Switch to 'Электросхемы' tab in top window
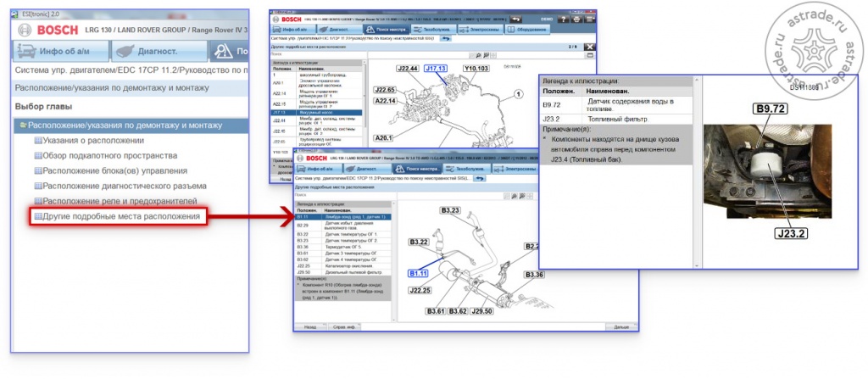 pyautogui.click(x=480, y=30)
